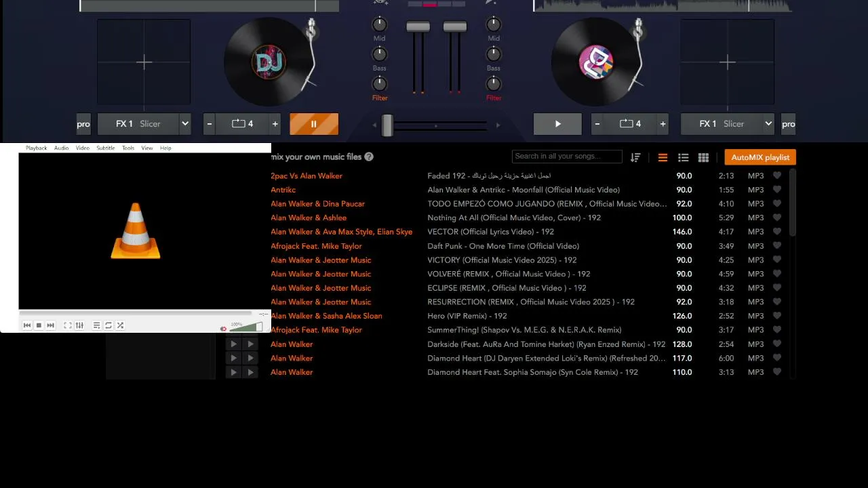The height and width of the screenshot is (488, 868).
Task: Open the VLC Help menu
Action: coord(165,148)
